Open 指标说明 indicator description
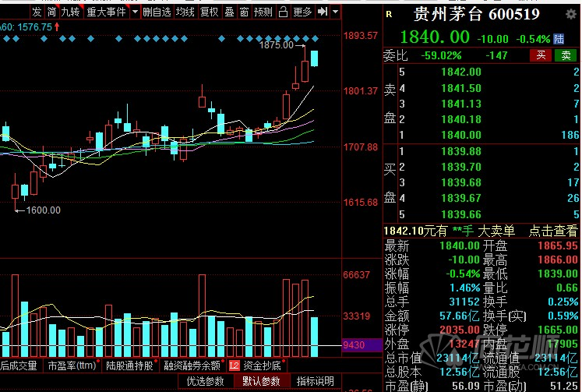The height and width of the screenshot is (392, 582). [x=316, y=381]
